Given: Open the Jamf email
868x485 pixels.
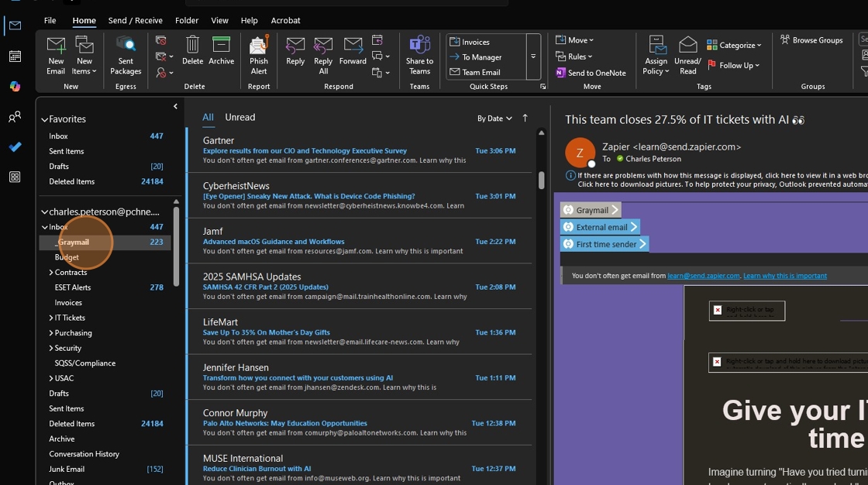Looking at the screenshot, I should click(x=360, y=241).
